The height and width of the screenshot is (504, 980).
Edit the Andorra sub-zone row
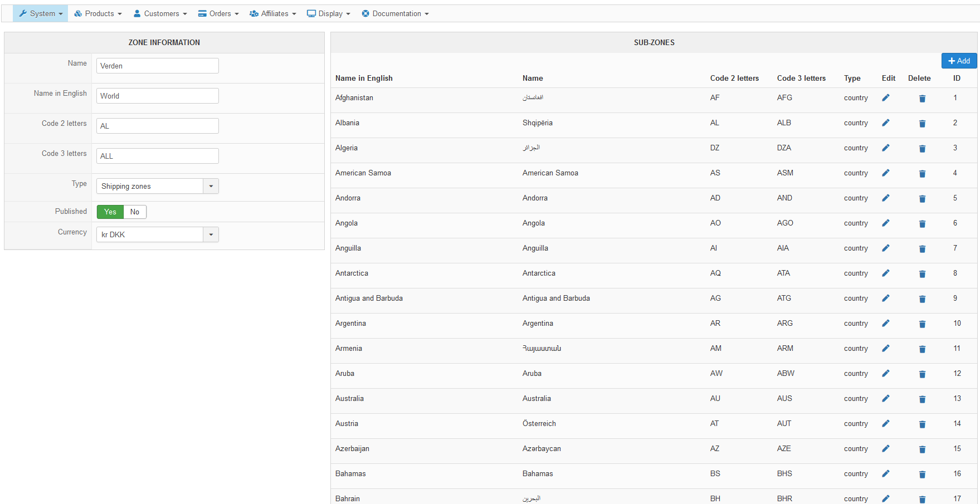click(885, 198)
